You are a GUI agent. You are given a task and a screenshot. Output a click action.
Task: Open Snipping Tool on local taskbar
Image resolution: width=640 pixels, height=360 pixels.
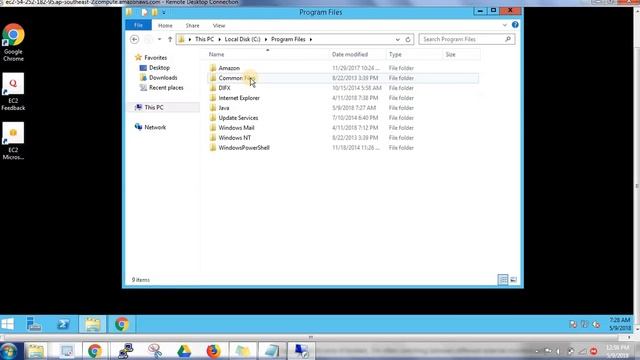coord(155,351)
